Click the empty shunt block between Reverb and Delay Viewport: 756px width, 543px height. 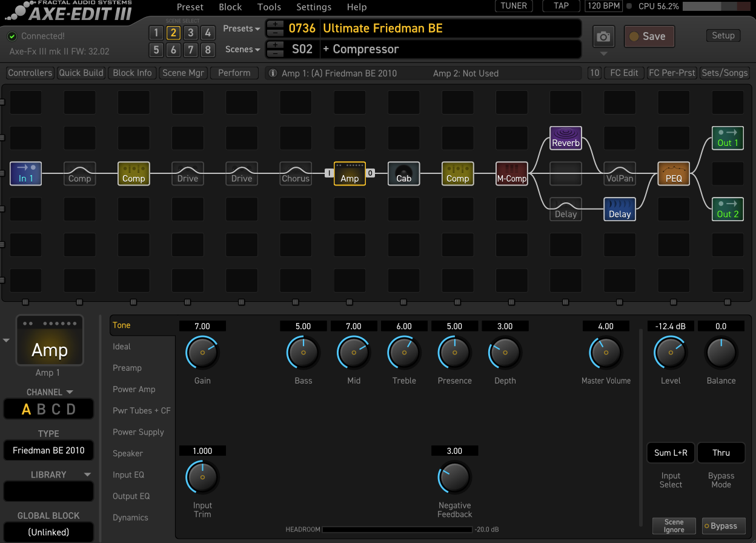[566, 173]
